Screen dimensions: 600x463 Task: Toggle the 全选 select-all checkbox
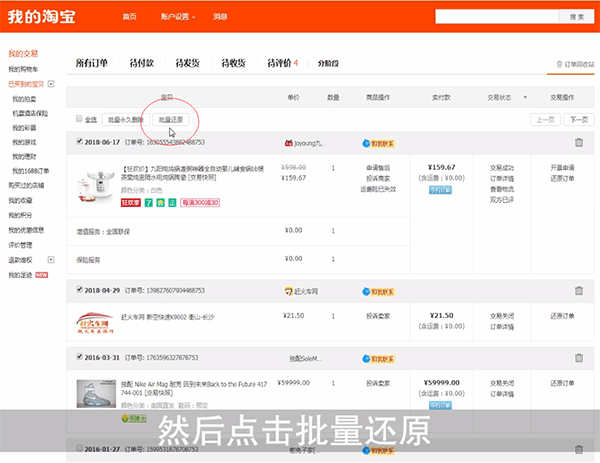[x=80, y=119]
